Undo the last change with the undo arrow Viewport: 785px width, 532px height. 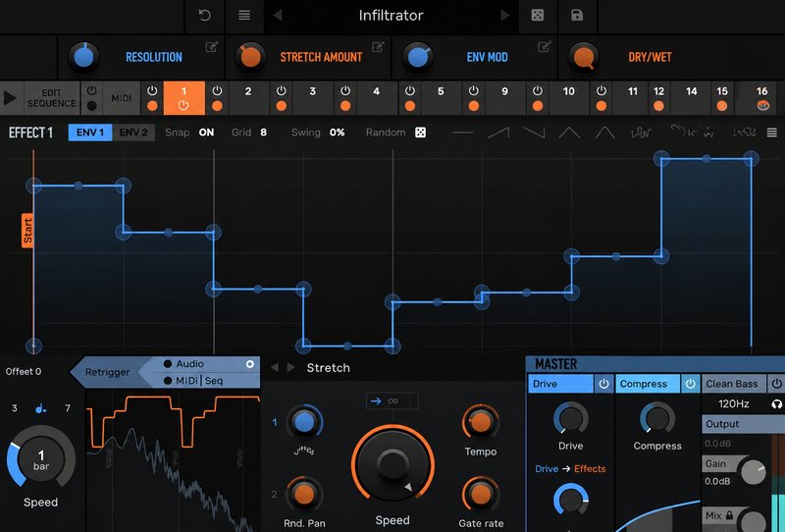(204, 16)
